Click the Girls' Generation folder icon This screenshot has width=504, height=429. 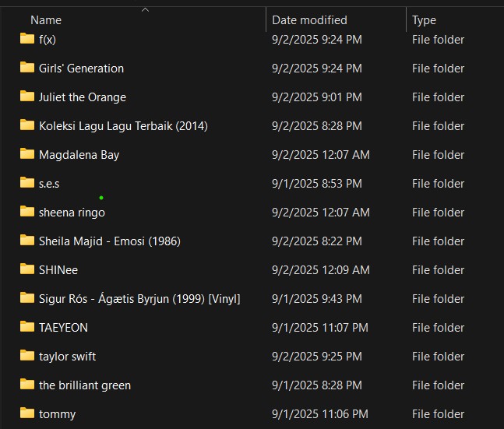[27, 67]
